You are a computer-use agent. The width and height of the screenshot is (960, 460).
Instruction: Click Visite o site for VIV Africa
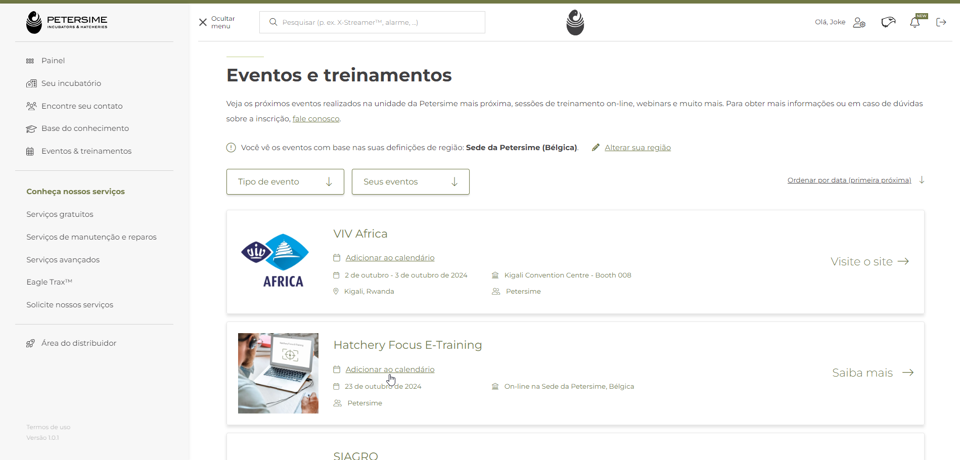[869, 262]
